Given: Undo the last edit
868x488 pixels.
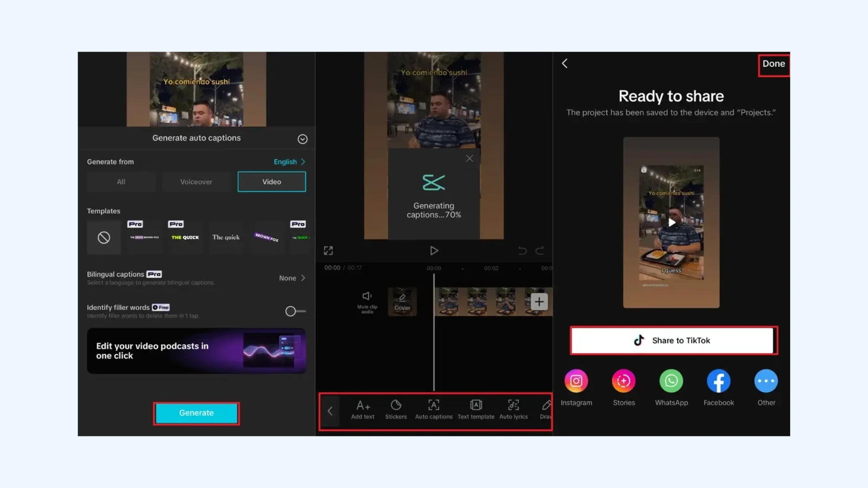Looking at the screenshot, I should point(522,251).
